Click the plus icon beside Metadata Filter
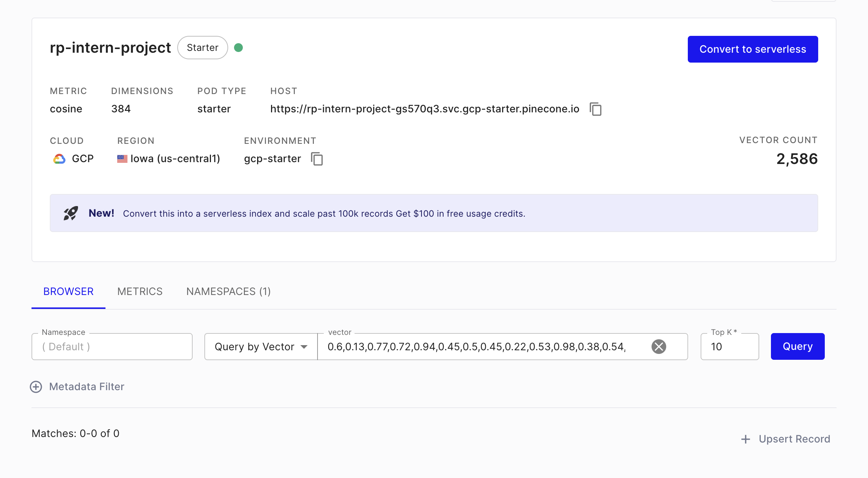Viewport: 868px width, 478px height. [36, 387]
